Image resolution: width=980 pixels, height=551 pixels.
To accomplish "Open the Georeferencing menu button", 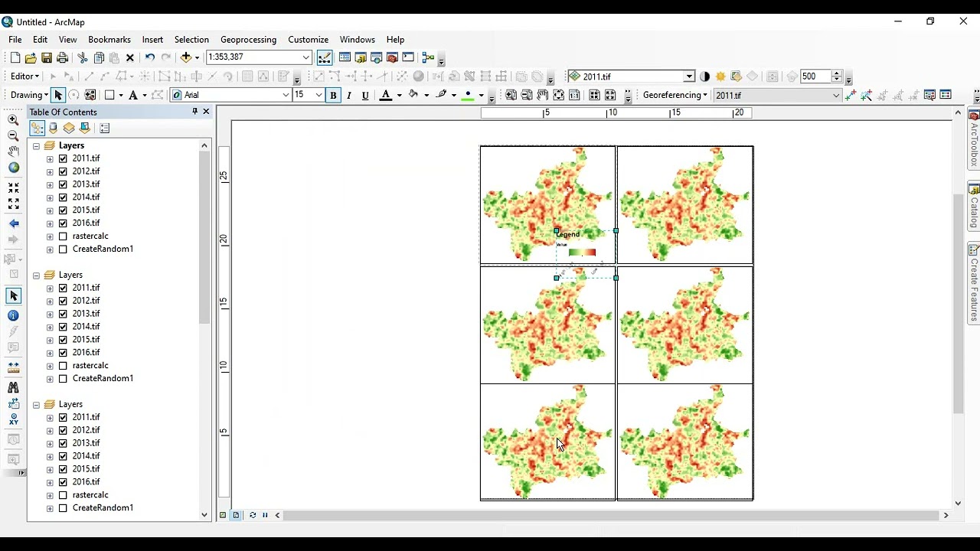I will (x=675, y=95).
